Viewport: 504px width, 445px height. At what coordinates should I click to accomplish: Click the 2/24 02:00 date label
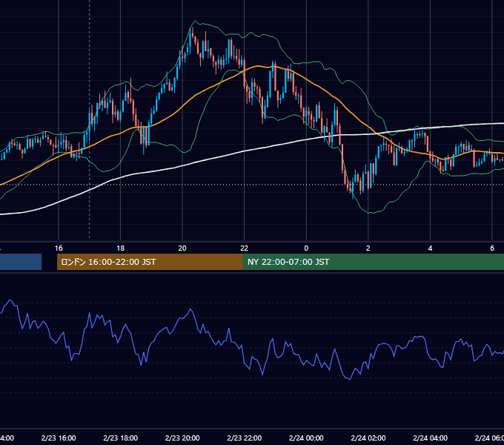[368, 438]
